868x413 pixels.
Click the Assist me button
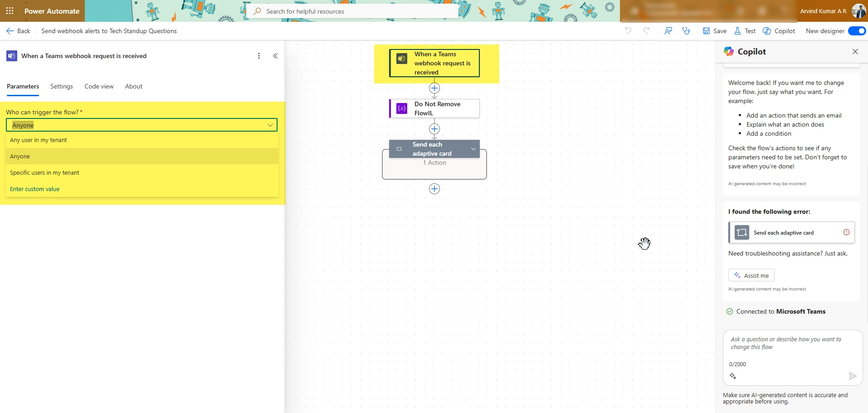click(x=751, y=275)
